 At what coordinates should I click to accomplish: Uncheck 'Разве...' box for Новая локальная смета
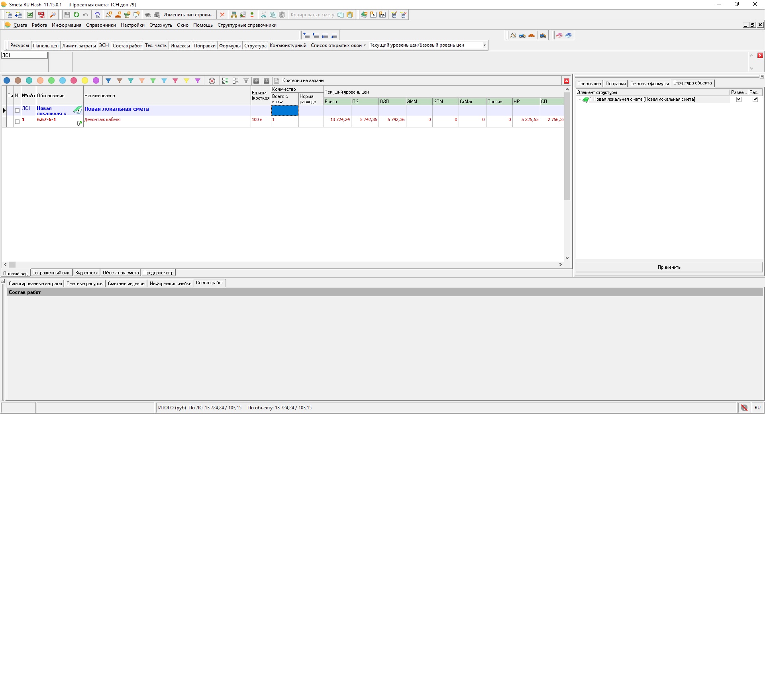[739, 99]
